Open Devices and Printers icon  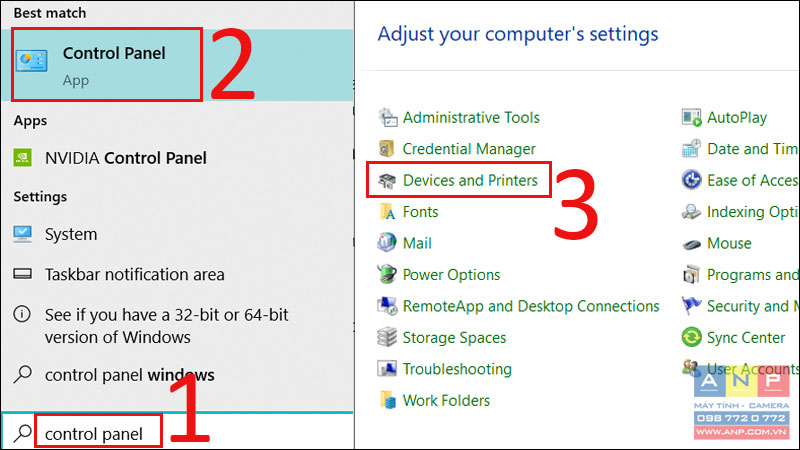(x=387, y=181)
